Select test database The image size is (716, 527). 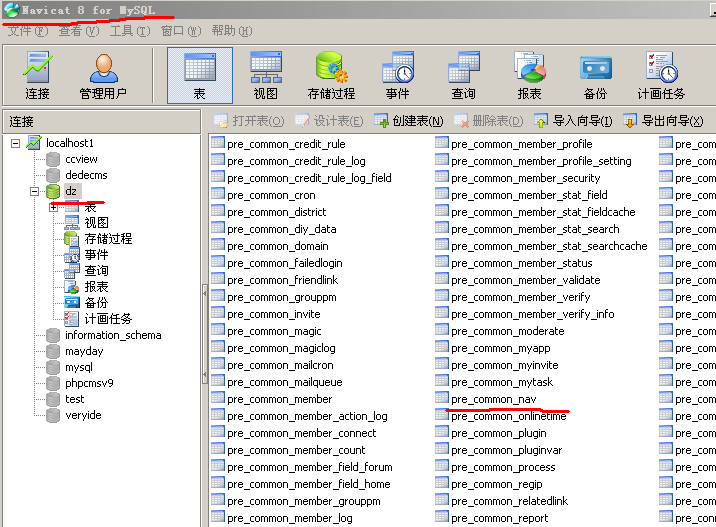coord(75,399)
